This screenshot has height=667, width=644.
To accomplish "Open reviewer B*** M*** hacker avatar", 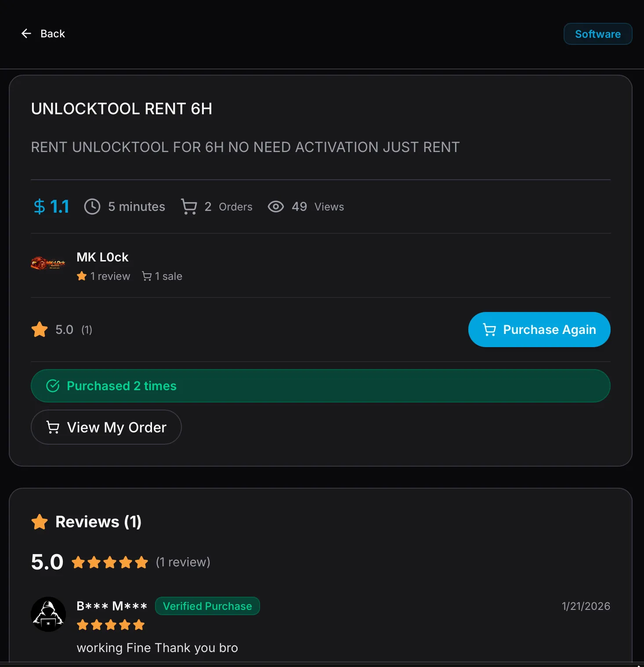I will [x=48, y=614].
